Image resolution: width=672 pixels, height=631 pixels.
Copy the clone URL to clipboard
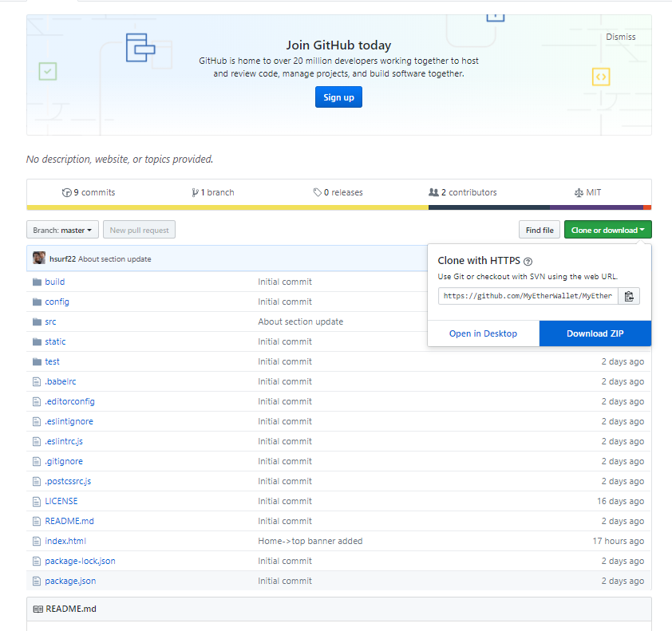629,296
